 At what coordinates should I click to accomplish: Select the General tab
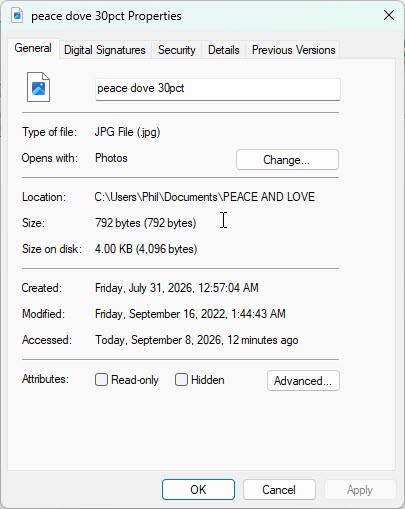click(x=33, y=48)
